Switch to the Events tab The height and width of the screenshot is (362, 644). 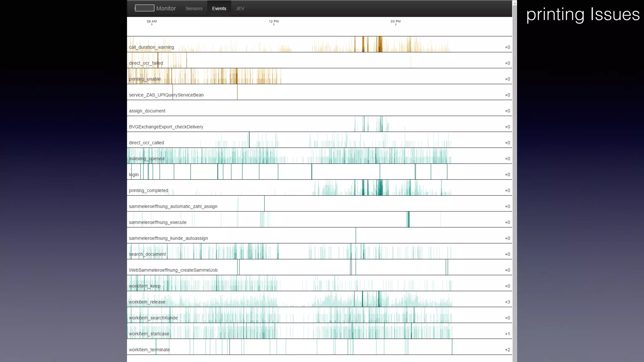pyautogui.click(x=219, y=8)
